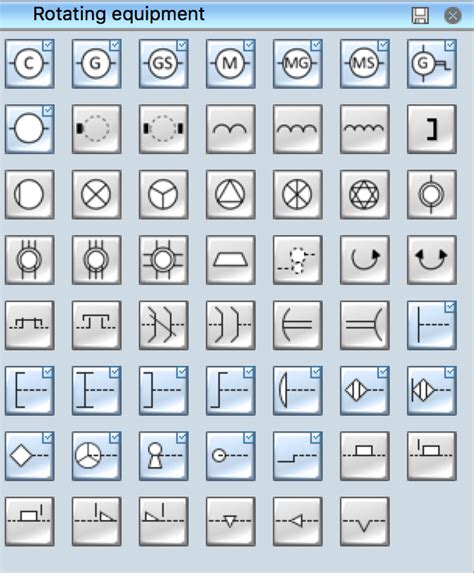The width and height of the screenshot is (474, 573).
Task: Pick the three-hump winding symbol
Action: (x=298, y=129)
